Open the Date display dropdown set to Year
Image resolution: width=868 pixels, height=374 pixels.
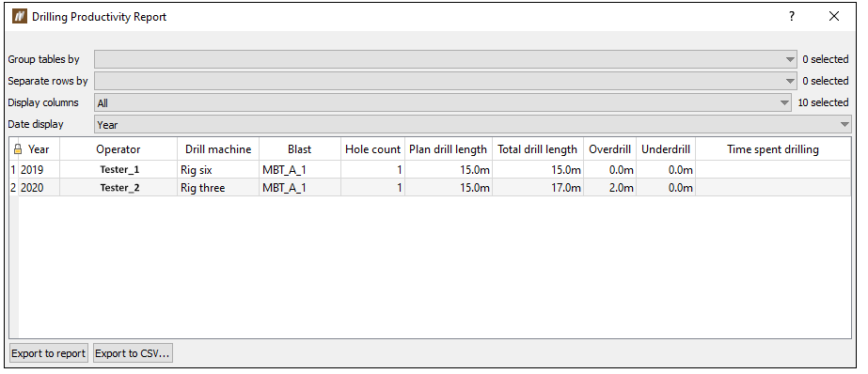coord(473,124)
